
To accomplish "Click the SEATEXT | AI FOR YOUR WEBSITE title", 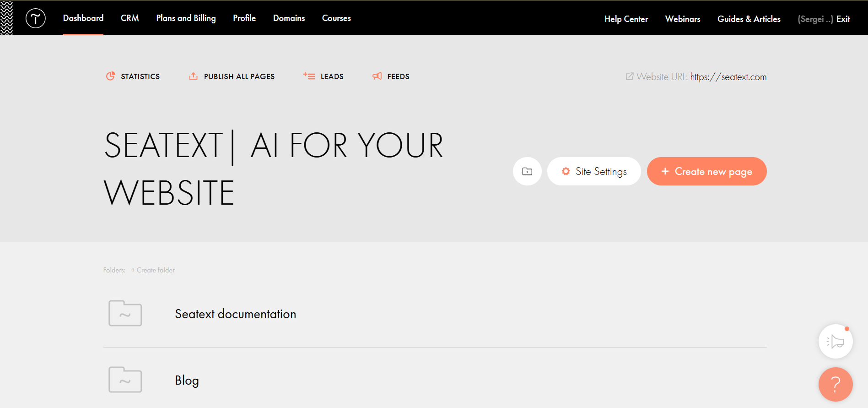I will coord(274,169).
